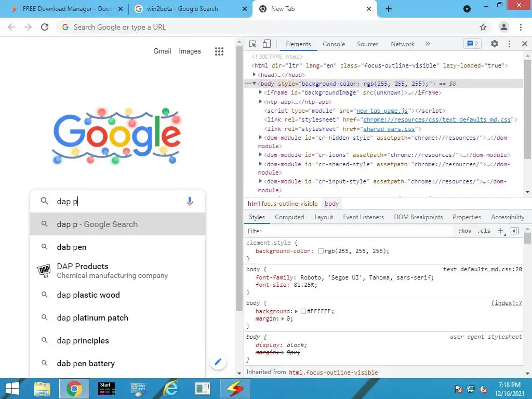Select the DAP Products suggestion

click(x=118, y=271)
